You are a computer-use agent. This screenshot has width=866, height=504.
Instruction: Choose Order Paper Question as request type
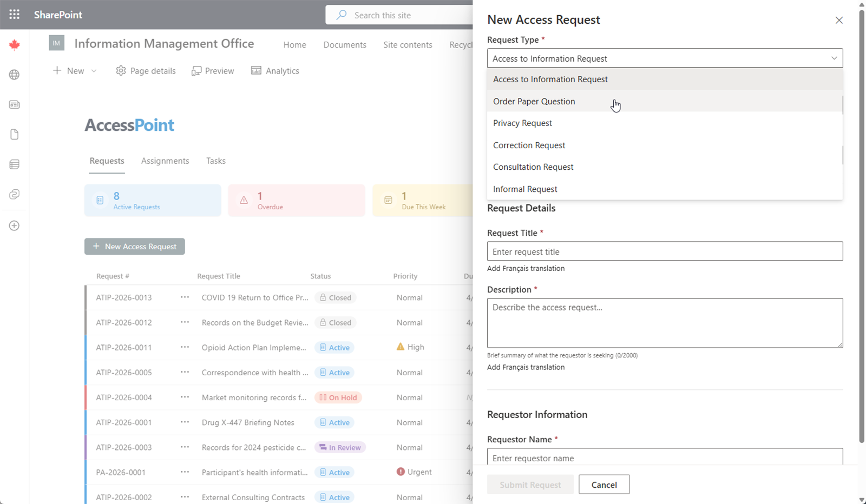pos(534,101)
